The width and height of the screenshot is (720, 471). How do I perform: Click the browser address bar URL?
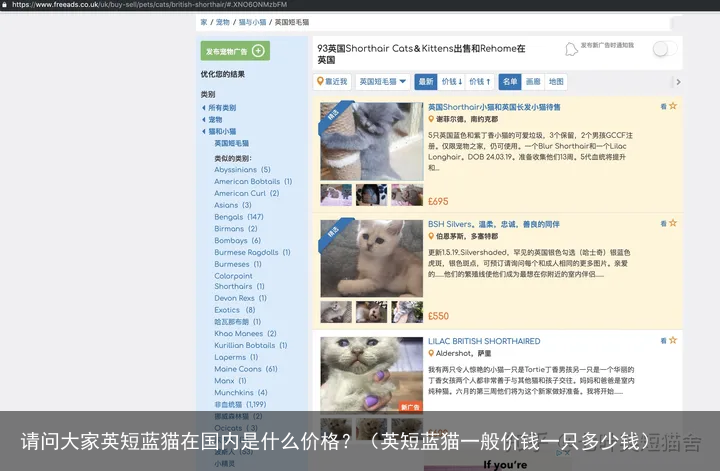pyautogui.click(x=149, y=5)
